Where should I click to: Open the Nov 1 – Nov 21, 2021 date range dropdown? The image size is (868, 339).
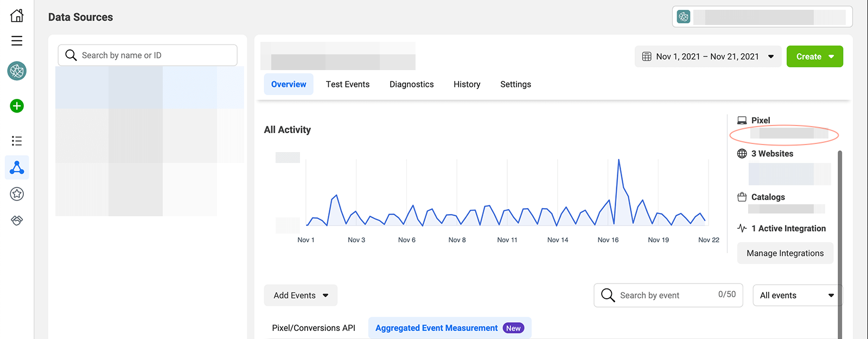[708, 56]
